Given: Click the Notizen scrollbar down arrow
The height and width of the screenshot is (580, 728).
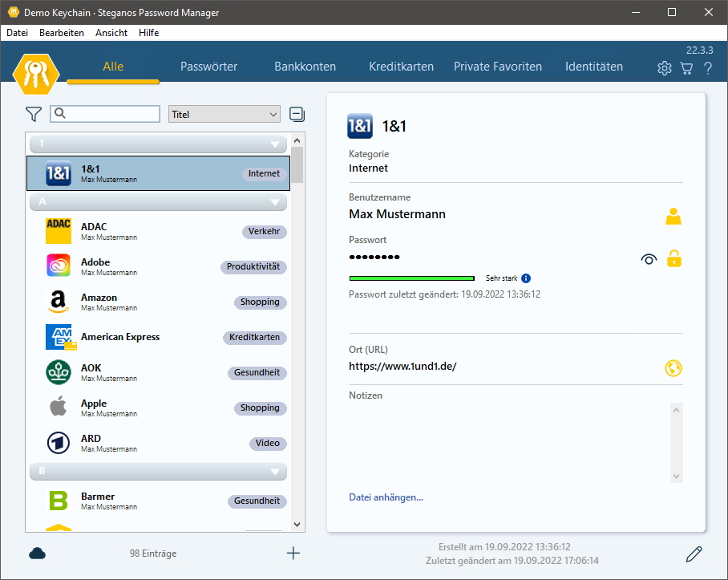Looking at the screenshot, I should [x=676, y=477].
